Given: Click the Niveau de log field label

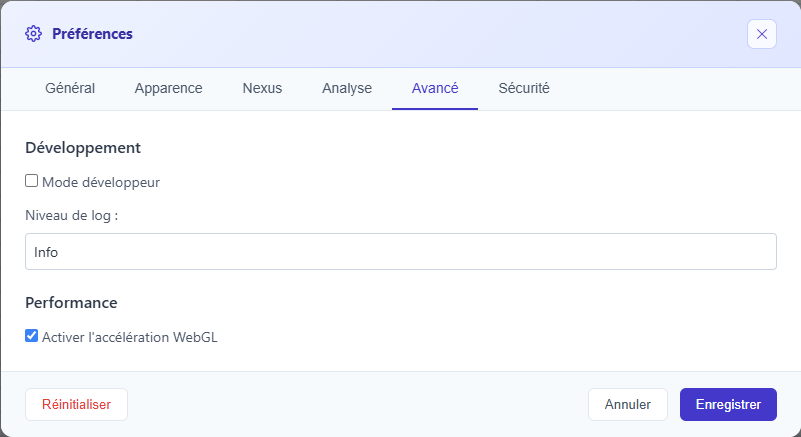Looking at the screenshot, I should pyautogui.click(x=72, y=216).
